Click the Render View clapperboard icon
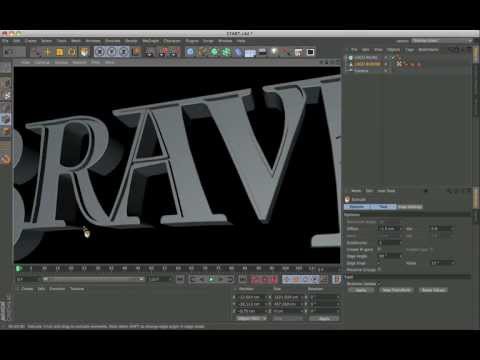This screenshot has height=360, width=480. (149, 52)
